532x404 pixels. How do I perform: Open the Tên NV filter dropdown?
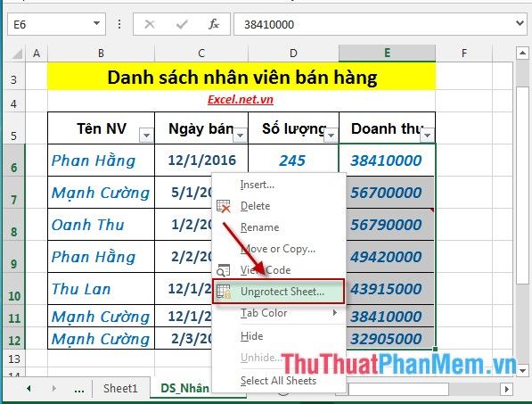click(x=146, y=136)
